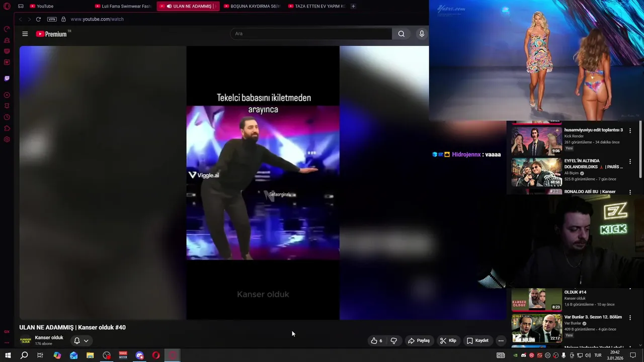644x362 pixels.
Task: Open the Discord tray icon
Action: (x=524, y=355)
